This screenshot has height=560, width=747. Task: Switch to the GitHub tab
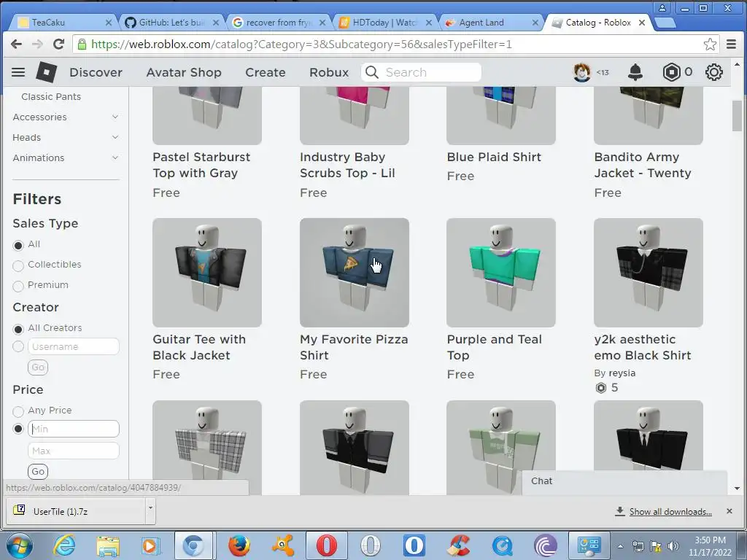pyautogui.click(x=171, y=23)
